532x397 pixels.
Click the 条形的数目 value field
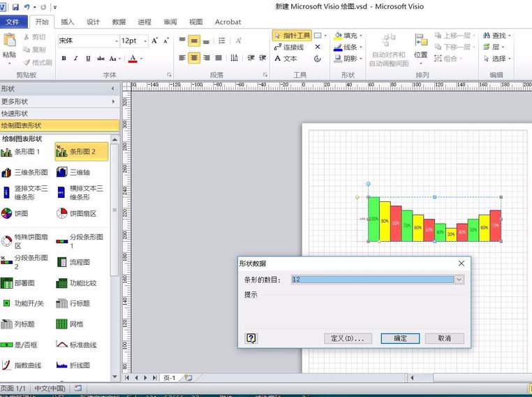(x=373, y=280)
